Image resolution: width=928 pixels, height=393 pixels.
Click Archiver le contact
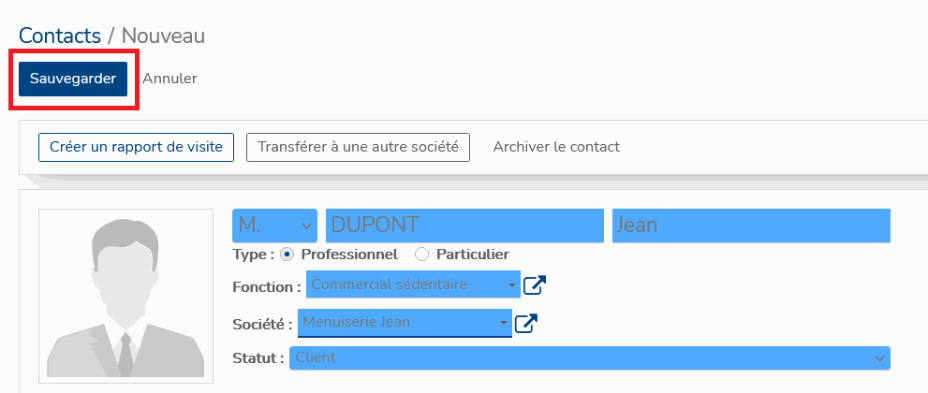click(556, 147)
